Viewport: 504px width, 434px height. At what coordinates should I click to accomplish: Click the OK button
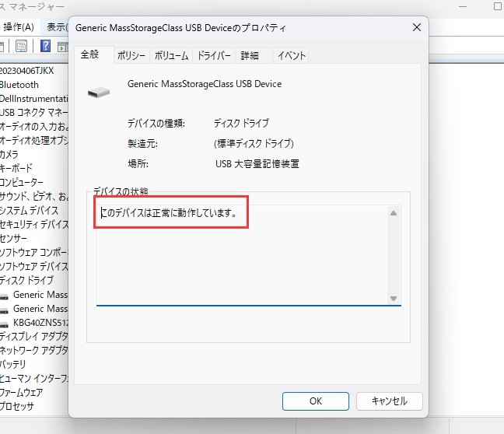(x=316, y=401)
